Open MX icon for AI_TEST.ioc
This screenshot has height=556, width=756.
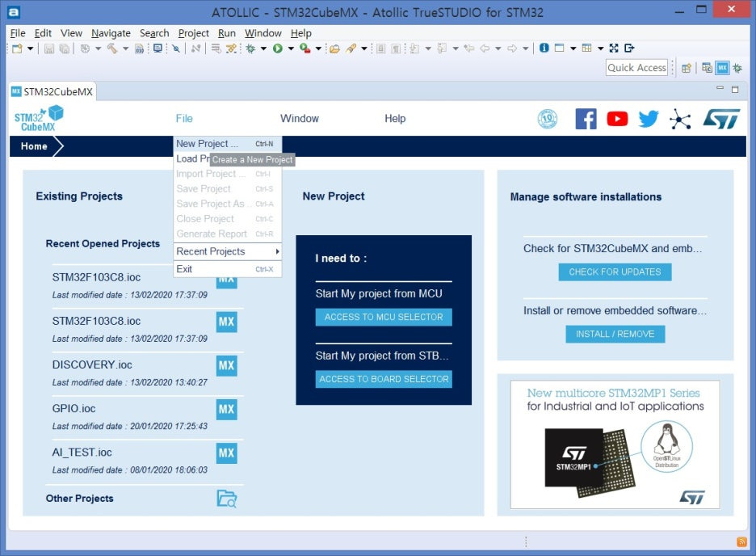(227, 453)
